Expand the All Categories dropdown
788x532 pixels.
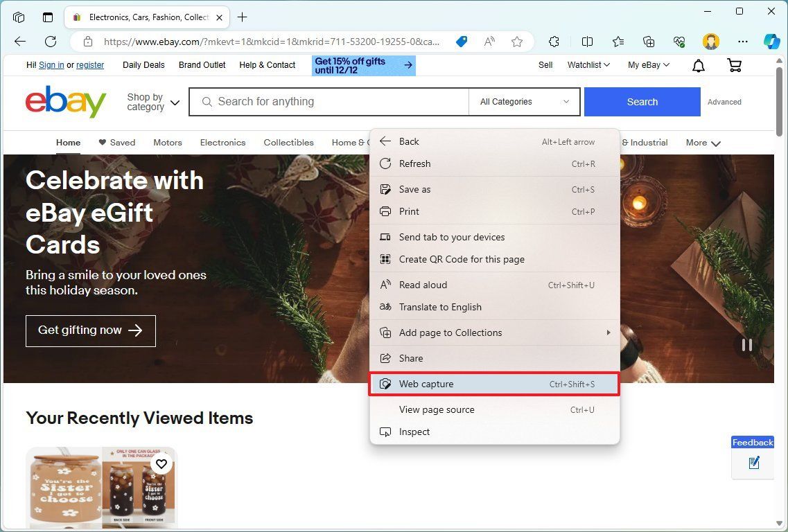pyautogui.click(x=523, y=101)
